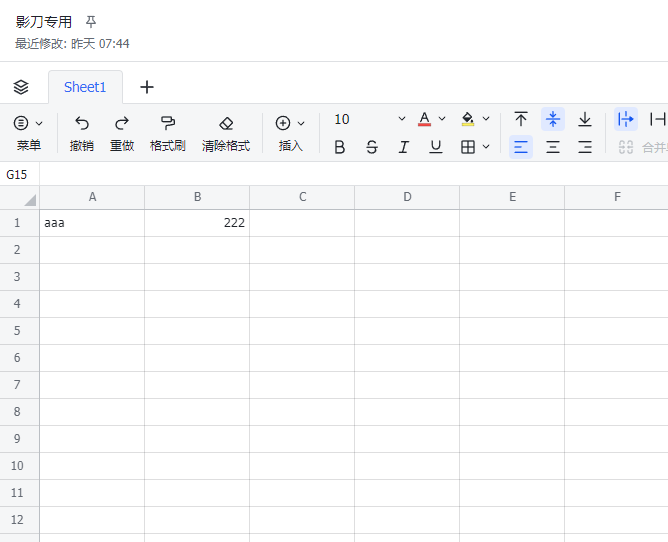Image resolution: width=668 pixels, height=542 pixels.
Task: Click the Redo (重做) icon
Action: tap(122, 123)
